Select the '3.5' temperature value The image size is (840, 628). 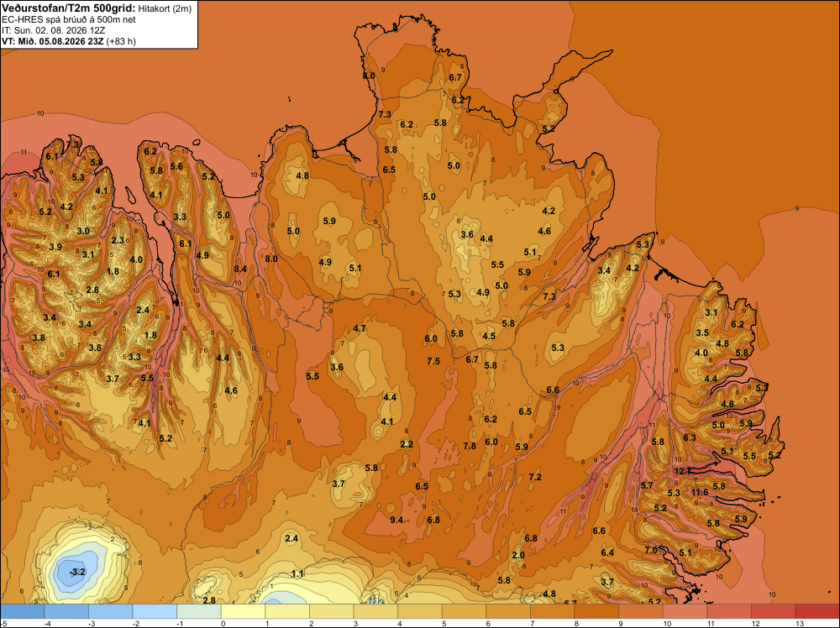(702, 333)
